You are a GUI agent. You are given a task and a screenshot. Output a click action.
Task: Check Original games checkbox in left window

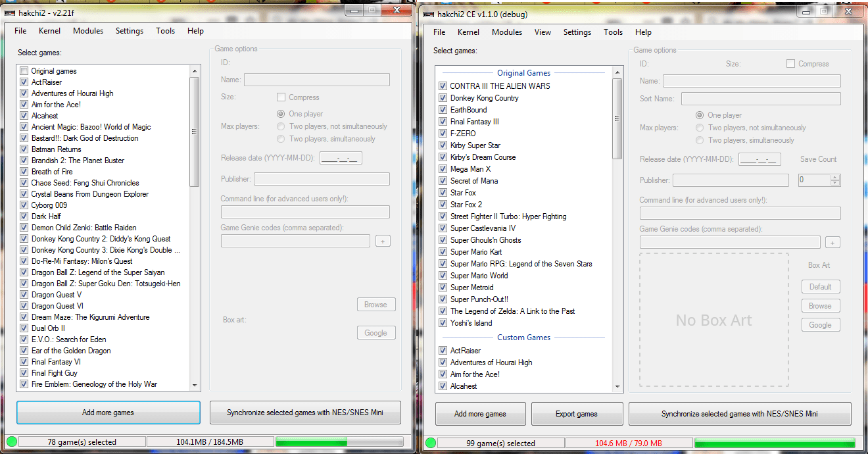pos(24,71)
